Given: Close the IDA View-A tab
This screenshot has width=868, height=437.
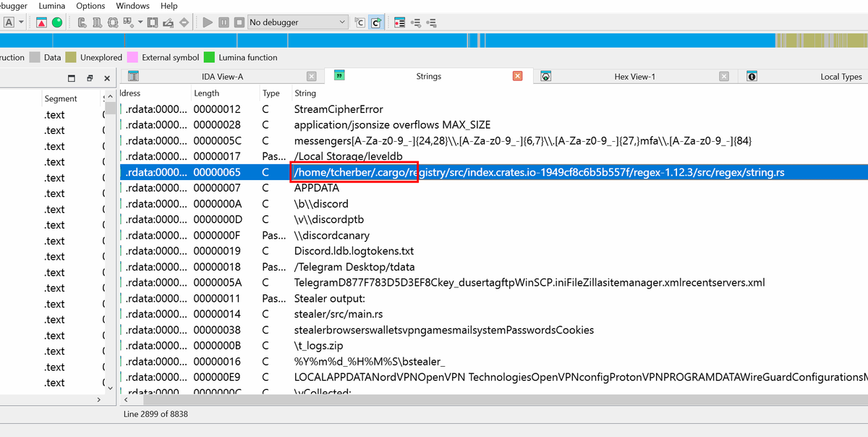Looking at the screenshot, I should 311,76.
